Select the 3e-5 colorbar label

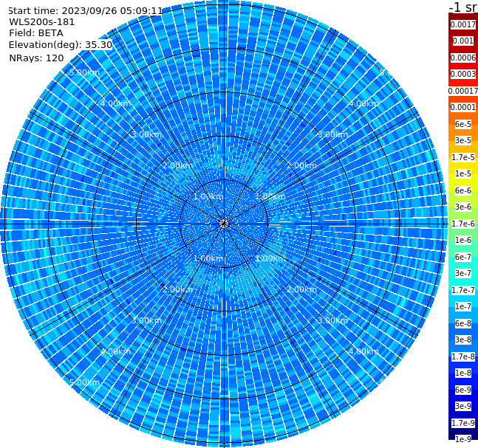pos(463,140)
